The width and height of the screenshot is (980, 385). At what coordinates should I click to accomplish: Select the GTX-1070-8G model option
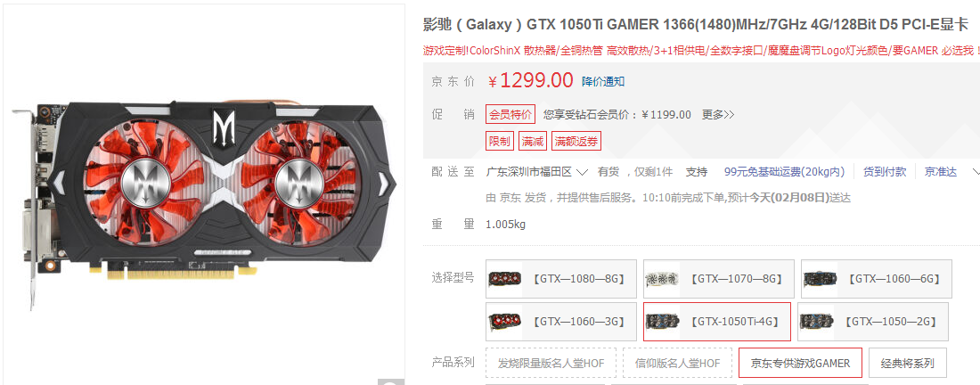719,279
